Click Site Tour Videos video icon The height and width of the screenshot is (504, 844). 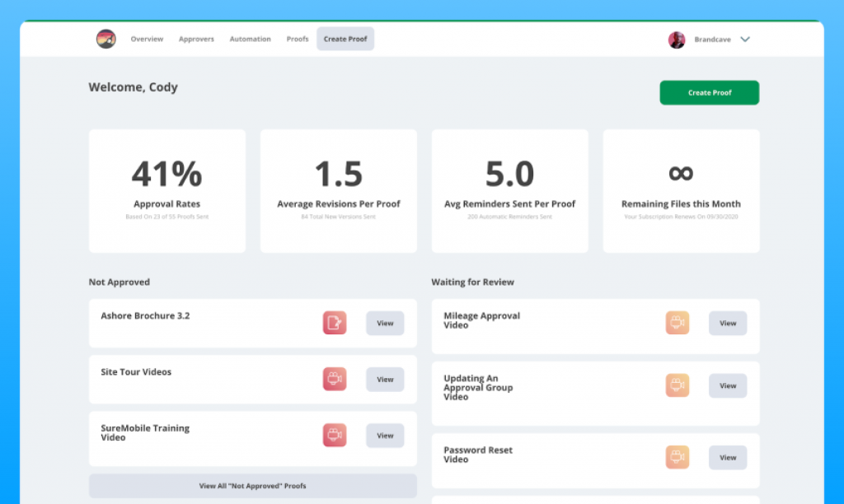pos(335,379)
